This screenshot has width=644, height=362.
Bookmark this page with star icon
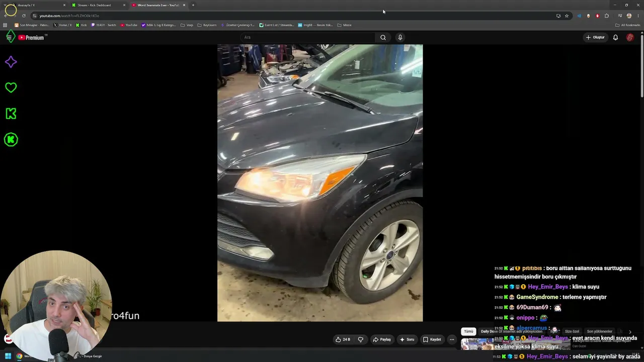(567, 16)
